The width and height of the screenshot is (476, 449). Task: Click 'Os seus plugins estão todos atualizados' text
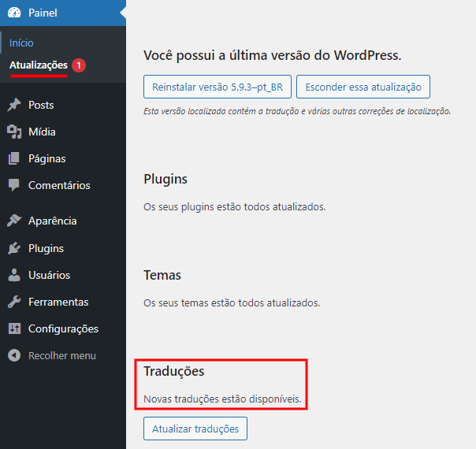234,207
